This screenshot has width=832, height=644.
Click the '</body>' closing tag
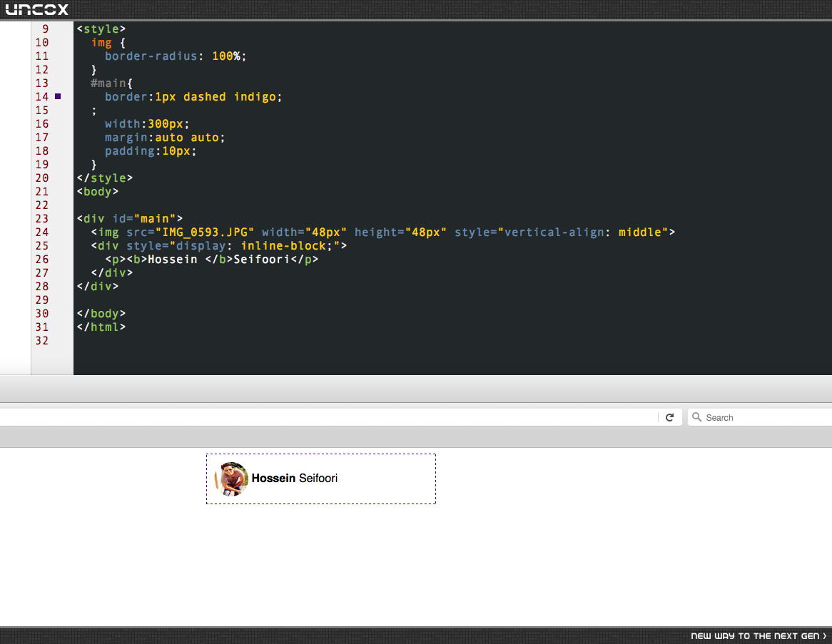(101, 314)
